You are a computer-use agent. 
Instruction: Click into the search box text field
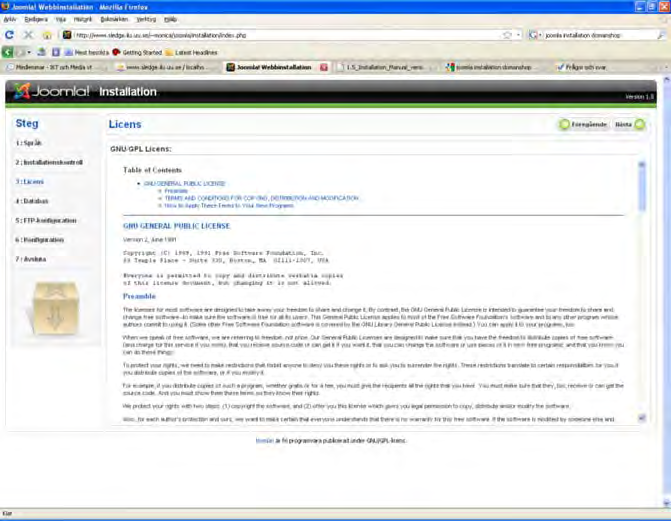[599, 35]
